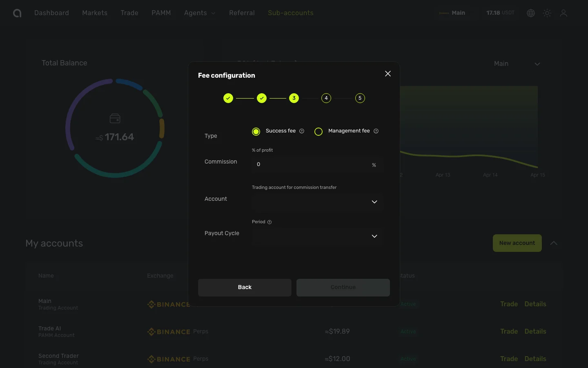588x368 pixels.
Task: Select the Success fee radio button
Action: [x=256, y=132]
